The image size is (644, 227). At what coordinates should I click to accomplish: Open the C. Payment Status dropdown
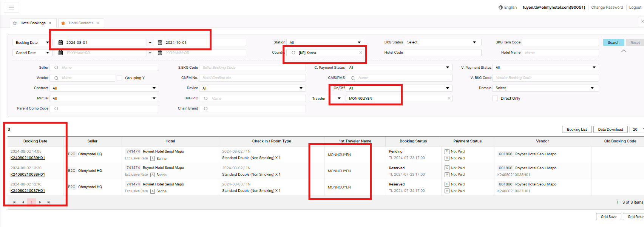399,68
